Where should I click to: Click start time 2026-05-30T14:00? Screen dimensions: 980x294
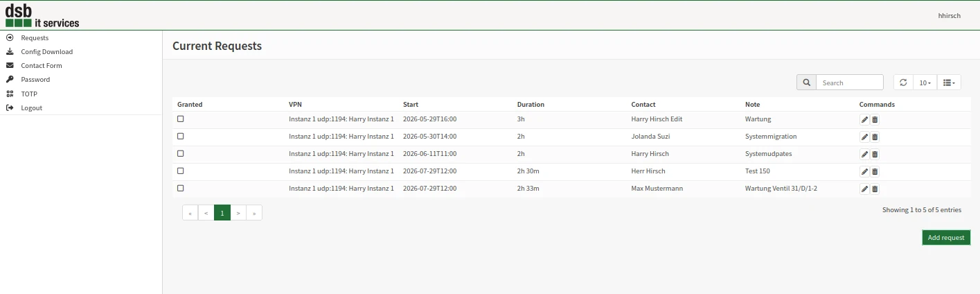coord(429,137)
